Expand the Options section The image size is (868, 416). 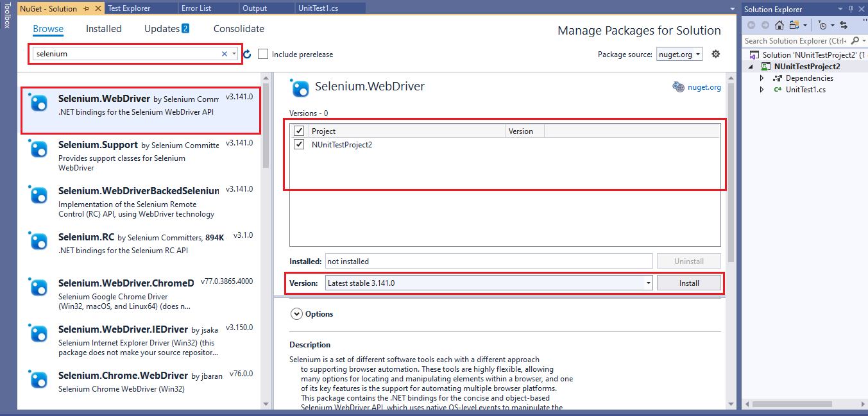(x=296, y=314)
